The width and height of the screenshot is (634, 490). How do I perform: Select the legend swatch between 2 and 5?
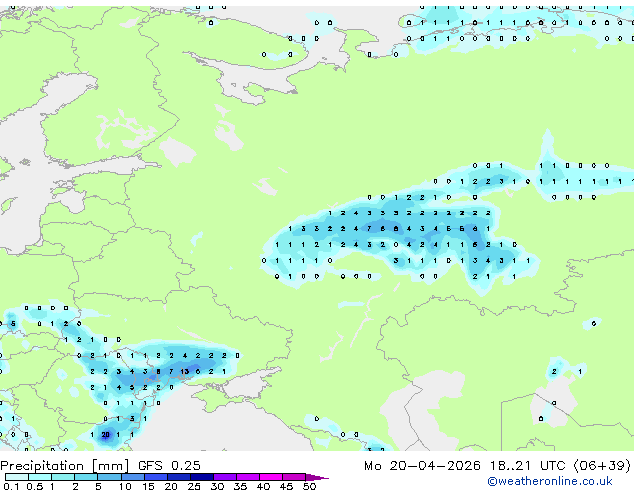(86, 477)
